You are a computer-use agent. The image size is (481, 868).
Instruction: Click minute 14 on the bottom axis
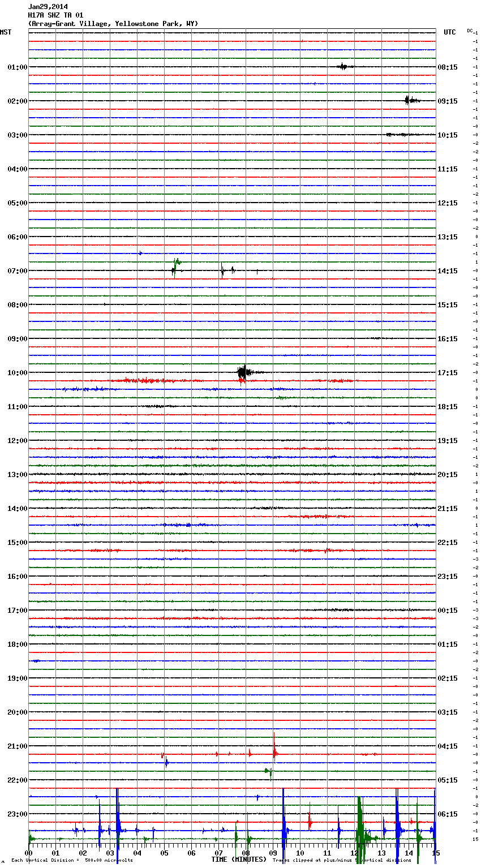(x=409, y=853)
